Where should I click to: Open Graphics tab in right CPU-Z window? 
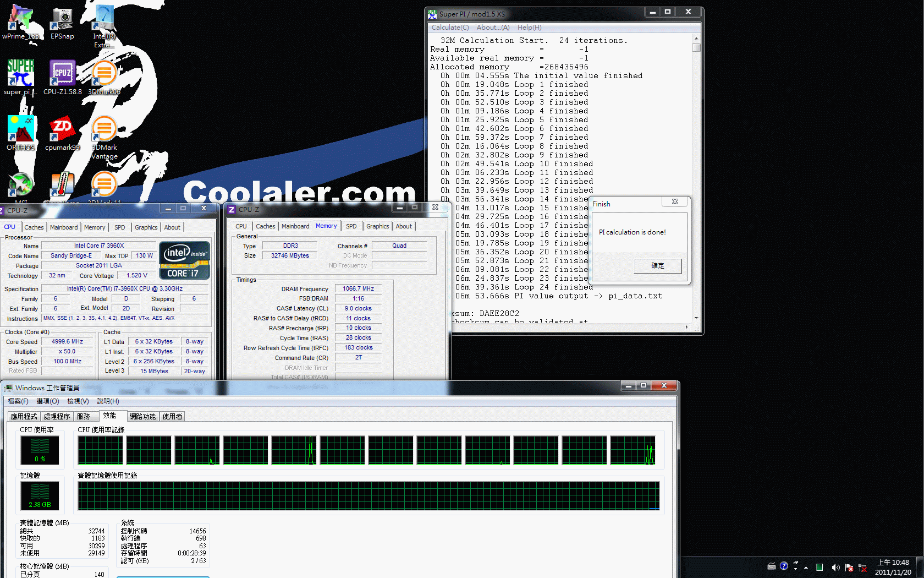[x=378, y=226]
